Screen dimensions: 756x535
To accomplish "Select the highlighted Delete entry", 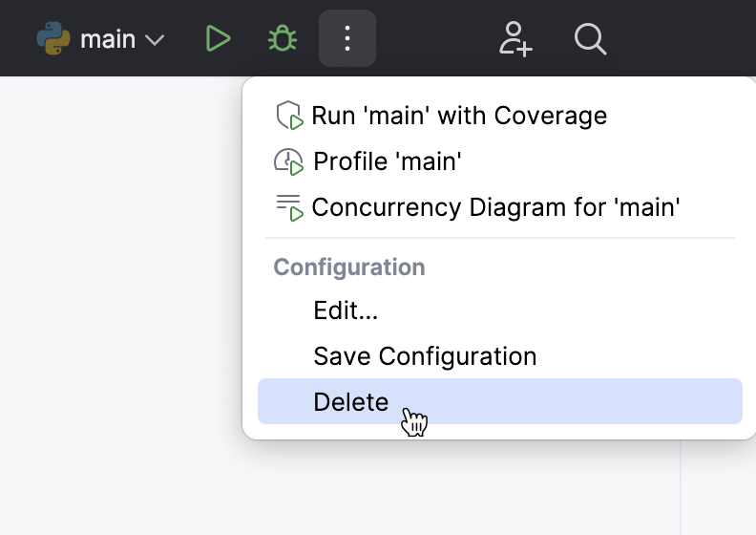I will pos(351,402).
